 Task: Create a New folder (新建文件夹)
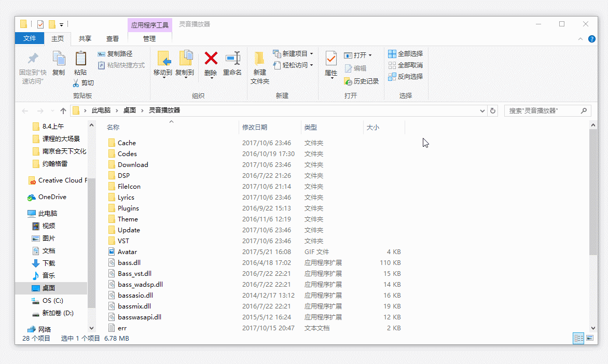pos(259,68)
